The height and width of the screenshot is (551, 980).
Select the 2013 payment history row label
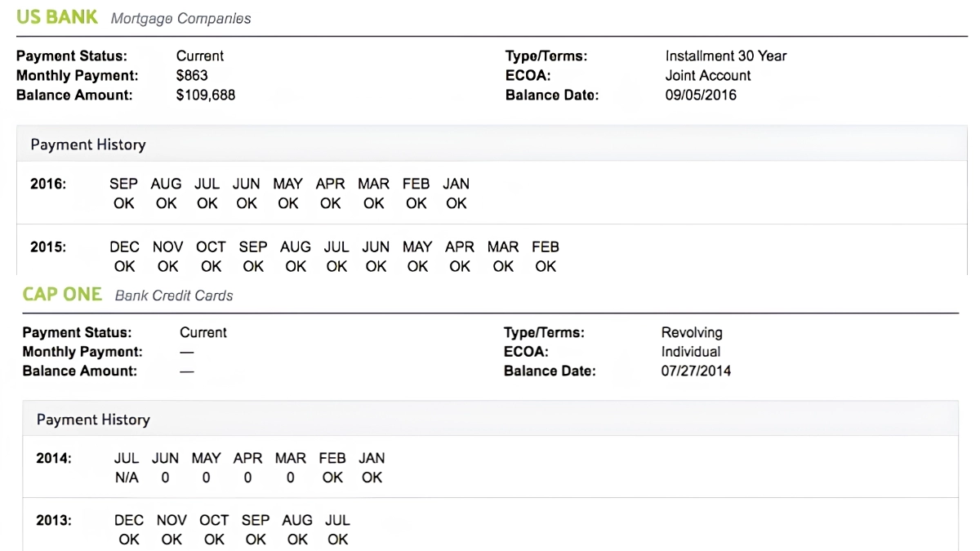pyautogui.click(x=54, y=520)
